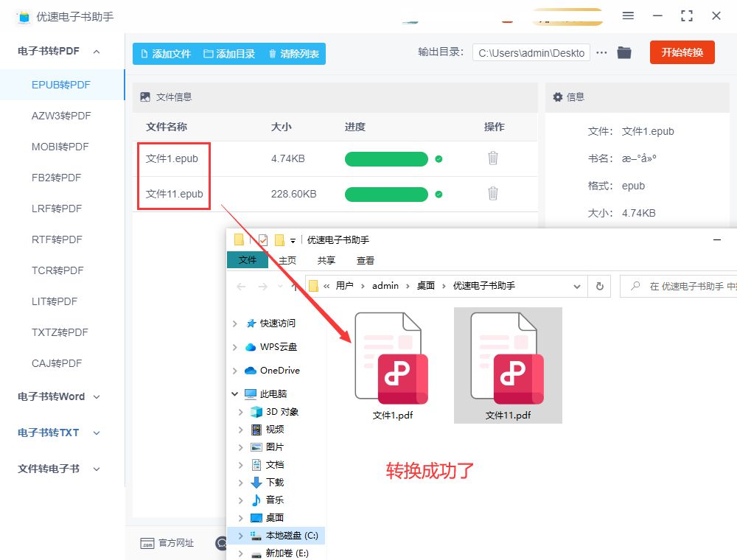Viewport: 737px width, 560px height.
Task: Select the 文件1.pdf file thumbnail
Action: point(392,366)
